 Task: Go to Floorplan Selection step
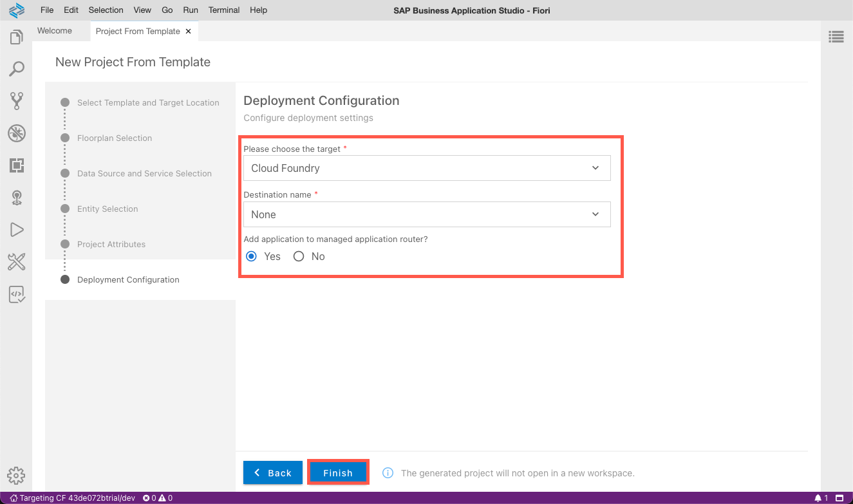point(115,138)
